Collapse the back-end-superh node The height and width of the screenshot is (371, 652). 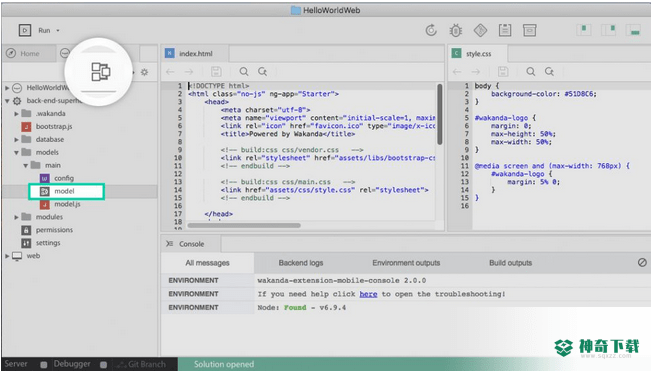point(7,101)
